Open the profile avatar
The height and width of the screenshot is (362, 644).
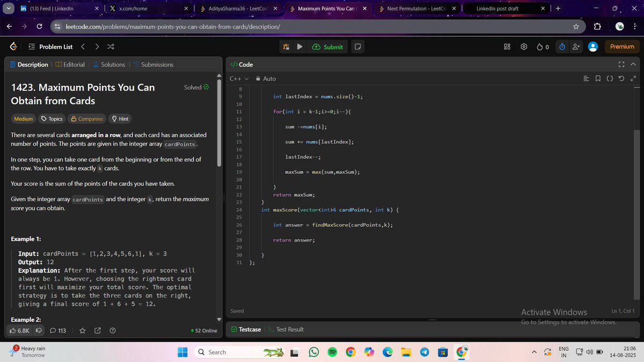(x=593, y=47)
